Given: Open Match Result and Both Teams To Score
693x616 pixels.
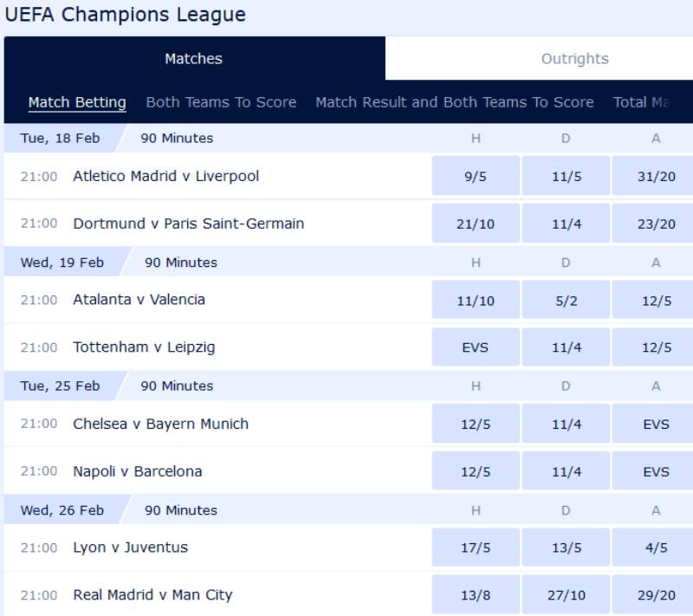Looking at the screenshot, I should coord(454,102).
